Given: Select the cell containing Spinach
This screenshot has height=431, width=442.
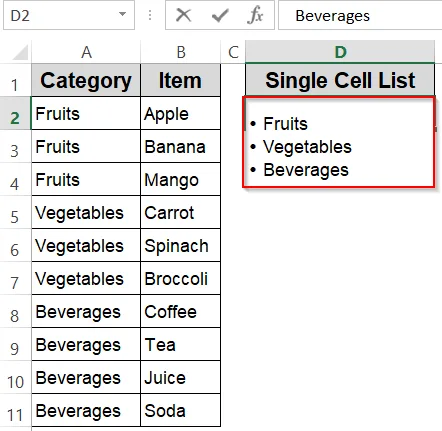Looking at the screenshot, I should pyautogui.click(x=181, y=245).
